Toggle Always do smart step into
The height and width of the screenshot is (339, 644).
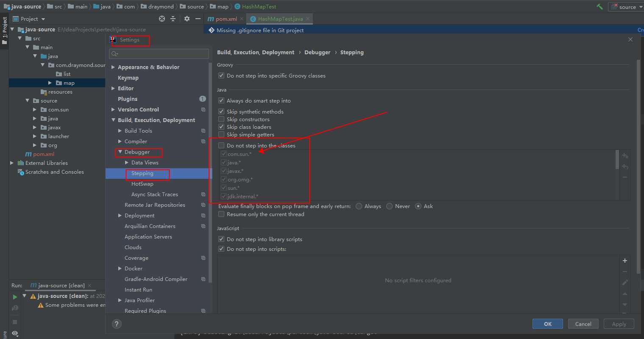point(221,100)
